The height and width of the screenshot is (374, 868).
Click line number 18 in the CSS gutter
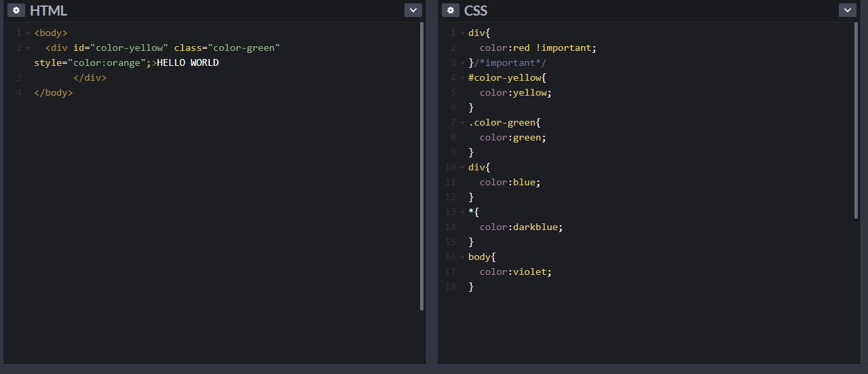point(451,286)
